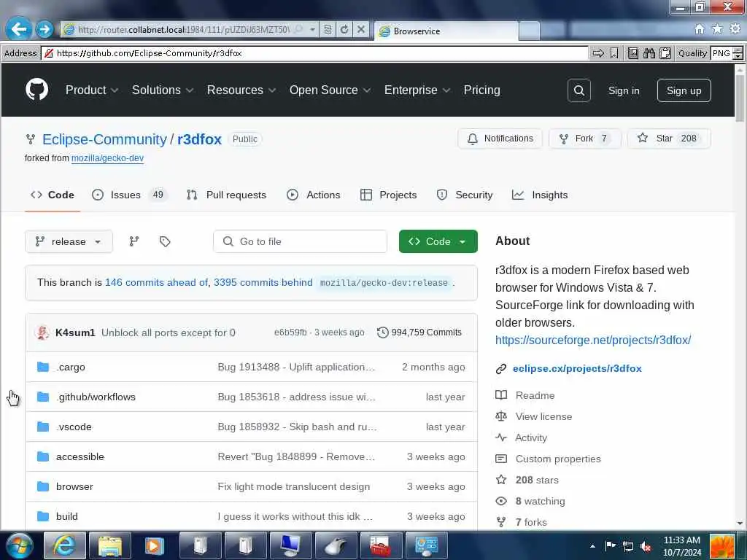Image resolution: width=747 pixels, height=560 pixels.
Task: Switch to the Projects tab
Action: coord(388,195)
